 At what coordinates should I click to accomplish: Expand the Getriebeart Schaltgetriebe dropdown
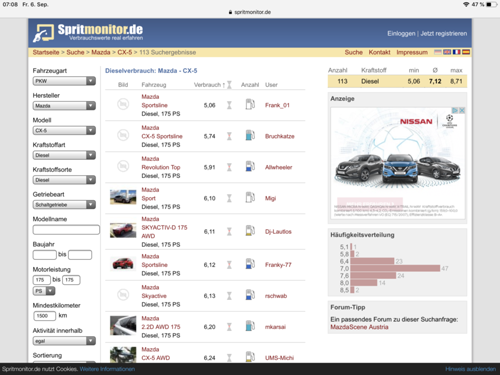pyautogui.click(x=64, y=204)
